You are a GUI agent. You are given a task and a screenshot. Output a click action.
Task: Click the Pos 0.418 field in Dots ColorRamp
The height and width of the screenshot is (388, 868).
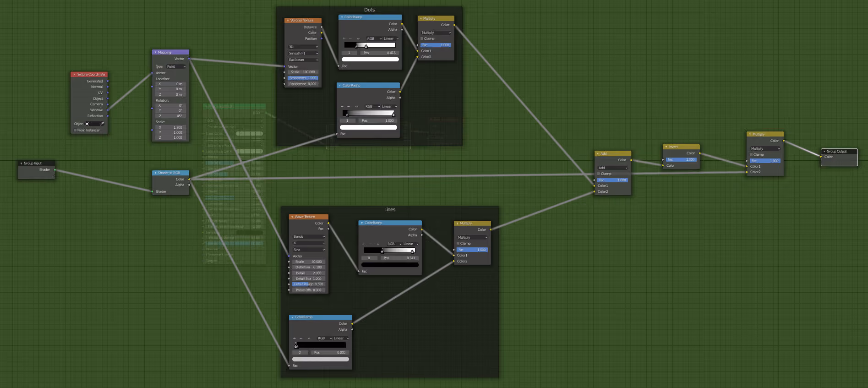[379, 53]
